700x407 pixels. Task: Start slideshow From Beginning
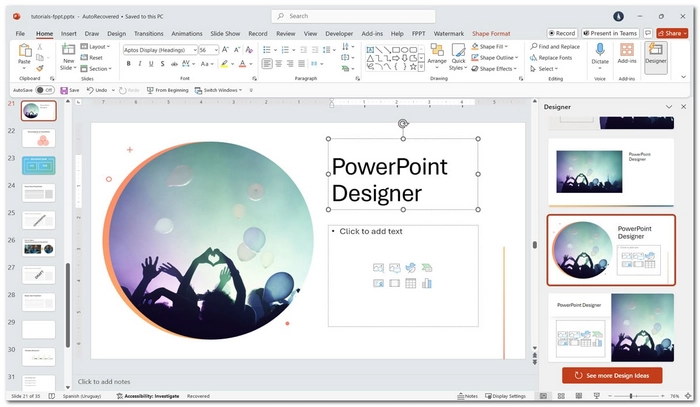click(167, 90)
